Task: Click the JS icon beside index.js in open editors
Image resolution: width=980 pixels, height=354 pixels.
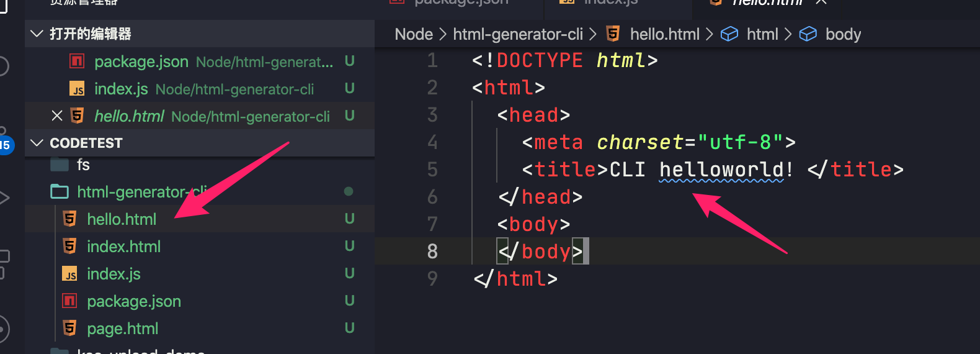Action: (77, 89)
